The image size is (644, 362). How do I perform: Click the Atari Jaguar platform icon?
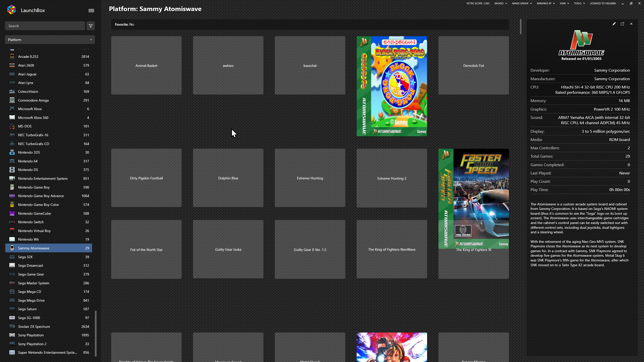coord(12,74)
